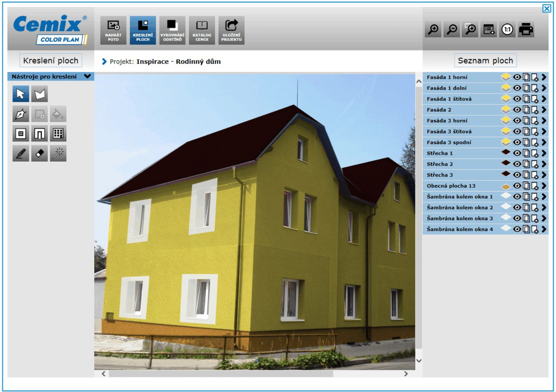Duplicate the Fasáda 1 horní area
This screenshot has height=392, width=556.
coord(526,77)
